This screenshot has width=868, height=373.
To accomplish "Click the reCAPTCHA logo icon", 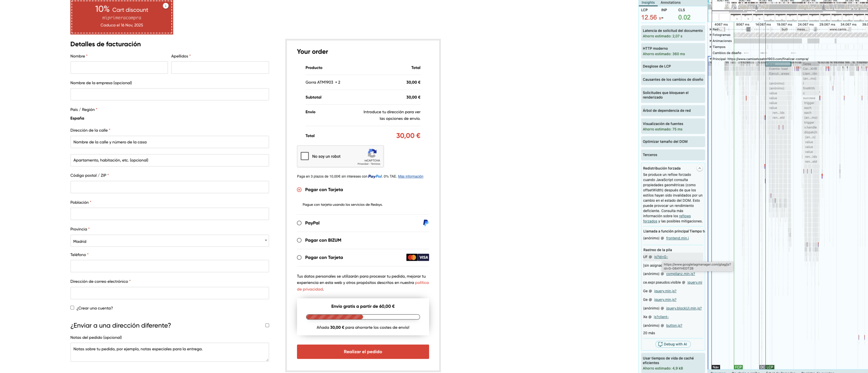I will pyautogui.click(x=372, y=153).
